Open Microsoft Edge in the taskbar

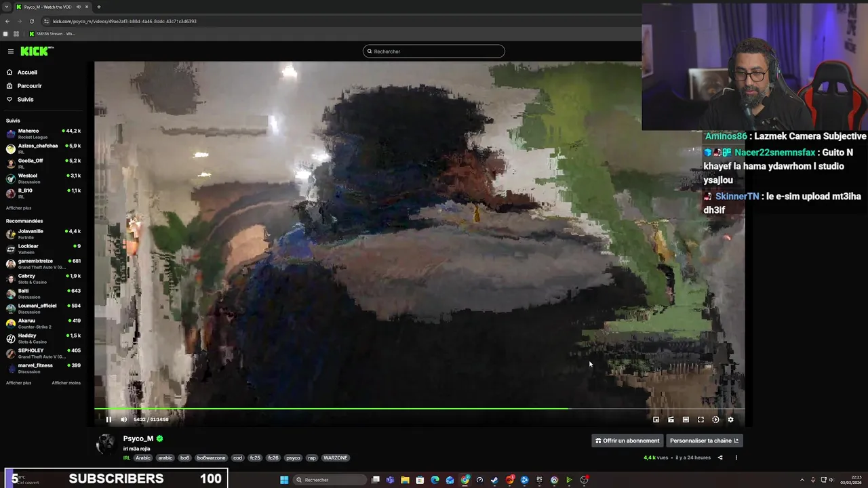(435, 480)
